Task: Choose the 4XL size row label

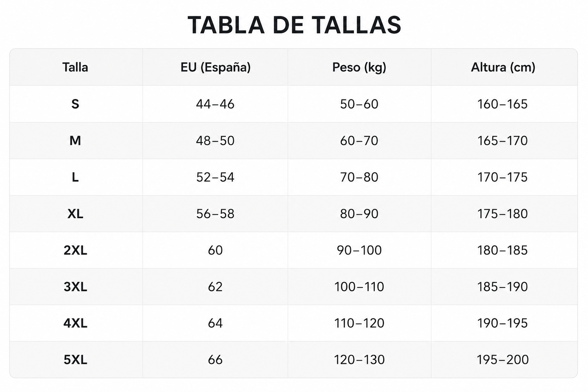Action: point(75,323)
